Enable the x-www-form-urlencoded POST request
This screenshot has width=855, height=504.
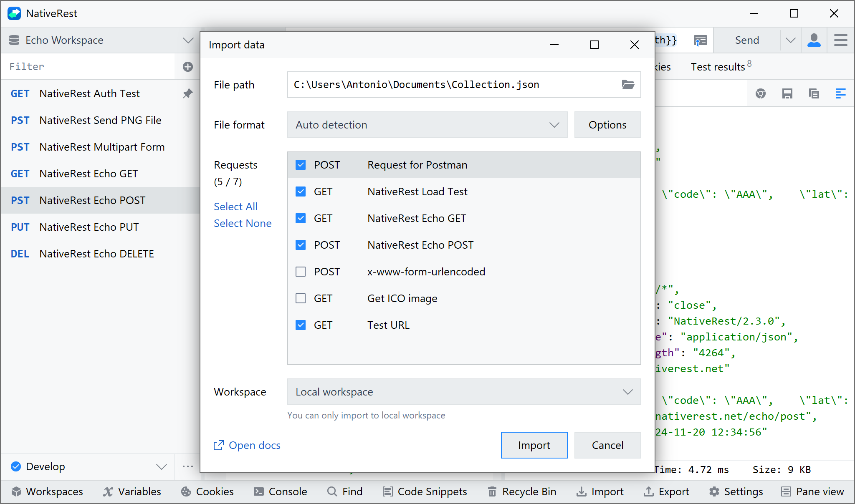coord(300,272)
